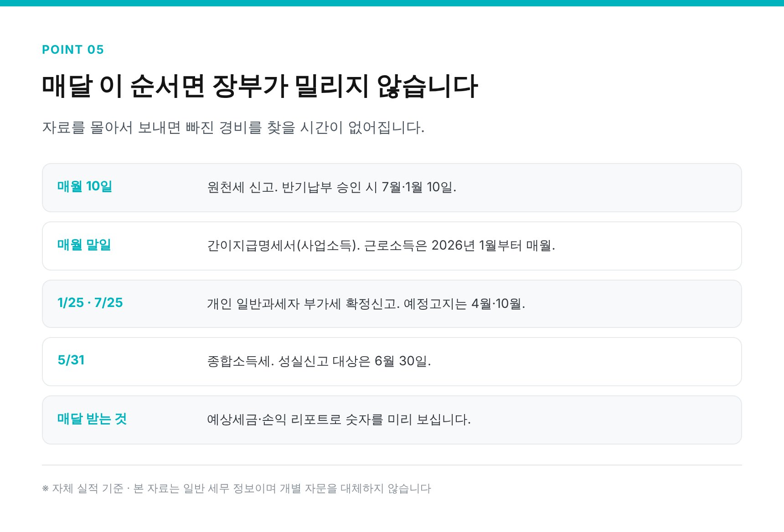Click the '매월 10일' row label
This screenshot has height=532, width=784.
pyautogui.click(x=85, y=186)
